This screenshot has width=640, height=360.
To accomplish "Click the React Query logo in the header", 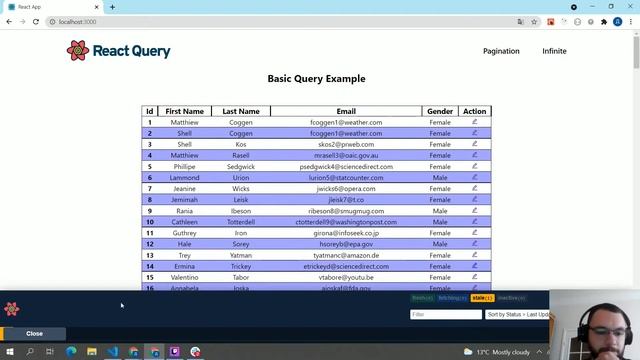I will point(118,51).
